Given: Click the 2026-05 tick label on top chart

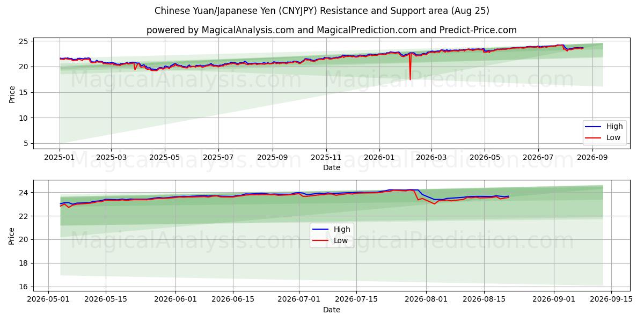Looking at the screenshot, I should (x=485, y=158).
